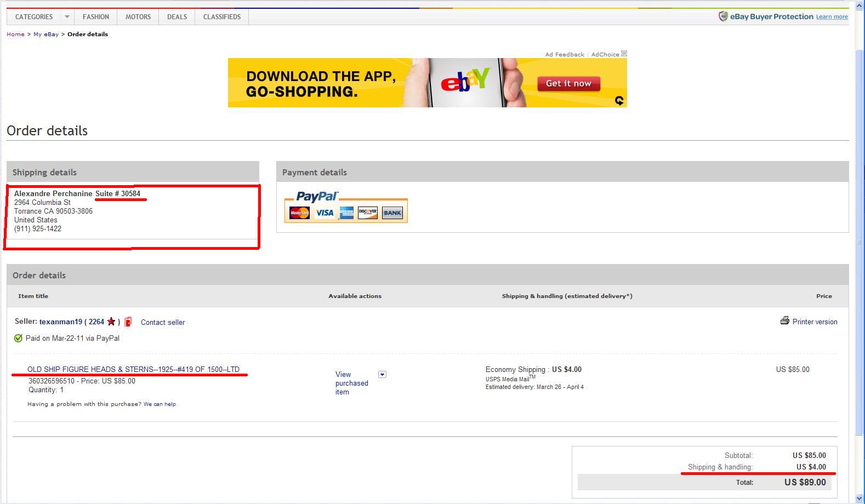Viewport: 865px width, 504px height.
Task: Expand the available actions dropdown arrow
Action: click(382, 374)
